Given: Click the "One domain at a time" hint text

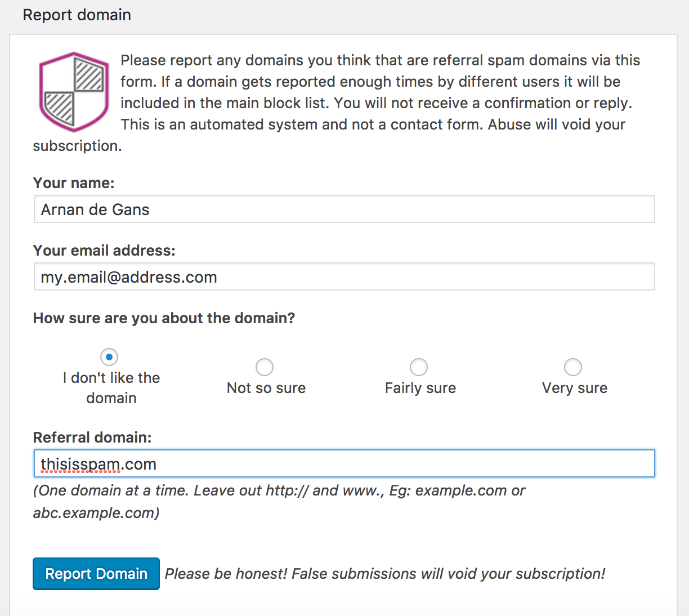Looking at the screenshot, I should 279,491.
